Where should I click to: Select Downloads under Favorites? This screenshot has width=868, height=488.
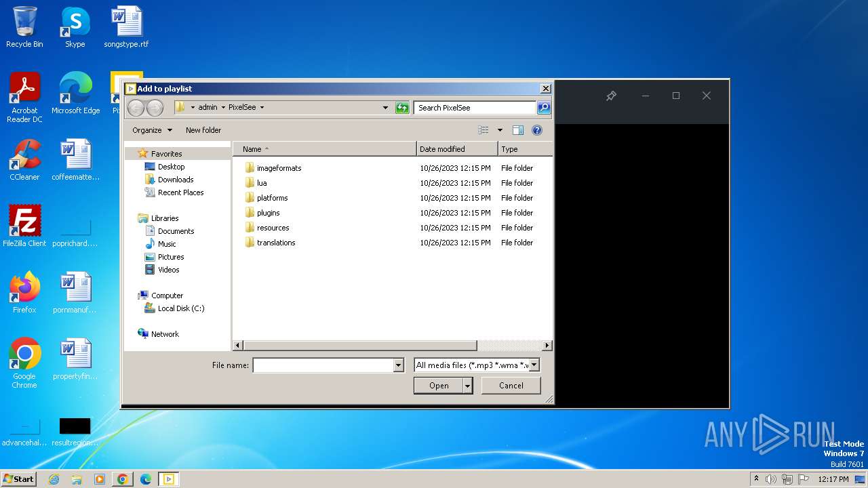pos(176,180)
